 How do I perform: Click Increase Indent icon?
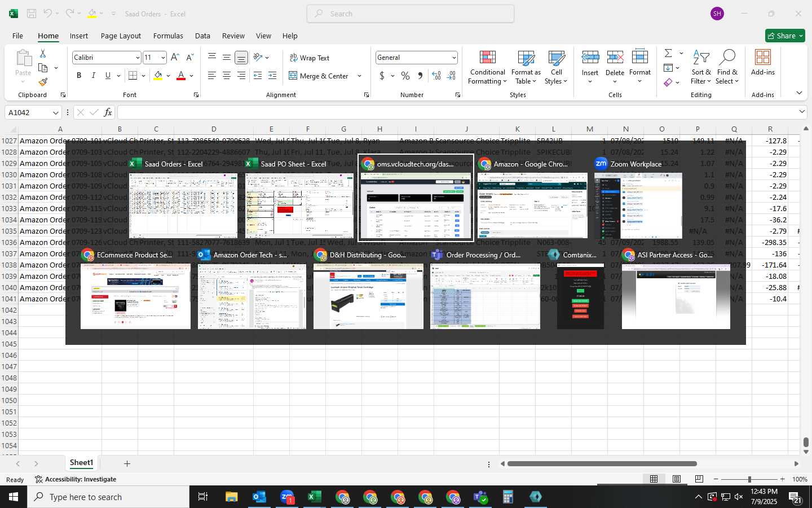(x=272, y=76)
